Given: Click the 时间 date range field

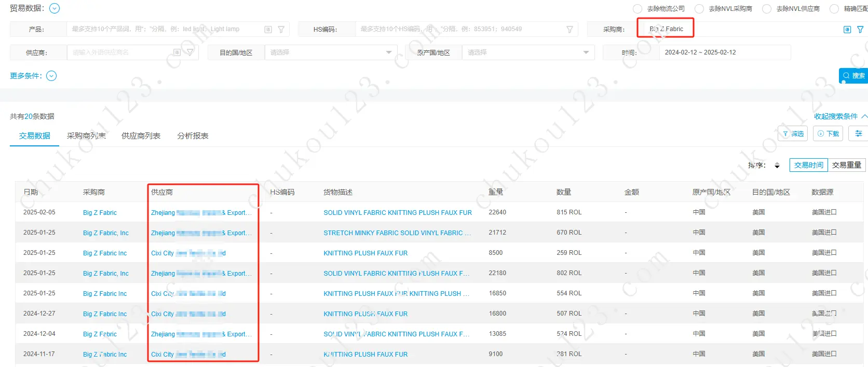Looking at the screenshot, I should 724,52.
